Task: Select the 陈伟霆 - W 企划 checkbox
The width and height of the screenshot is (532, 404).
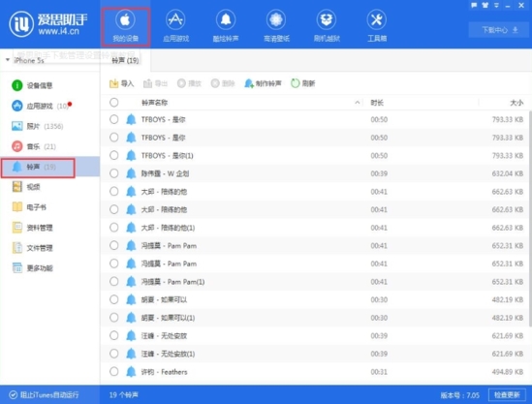Action: click(114, 173)
